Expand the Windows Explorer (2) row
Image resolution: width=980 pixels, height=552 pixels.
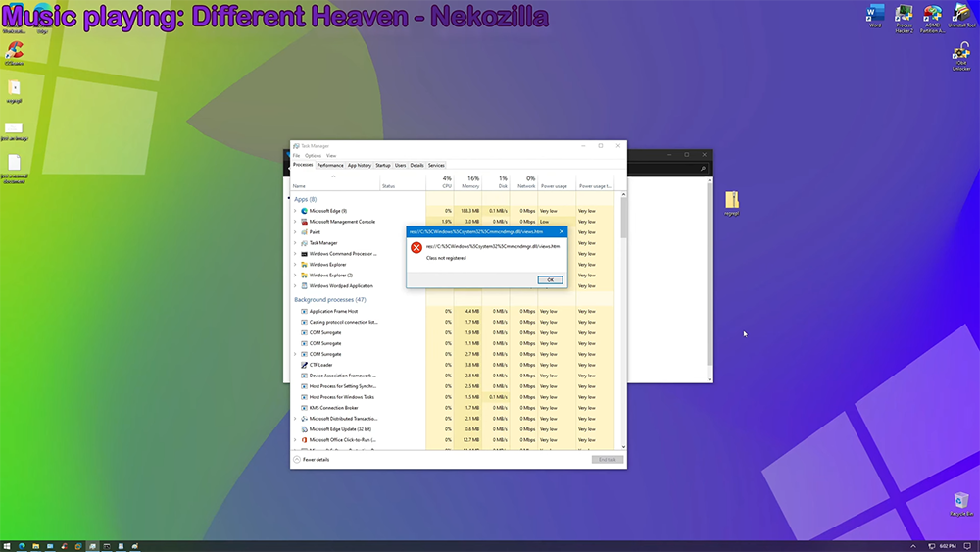click(x=295, y=276)
